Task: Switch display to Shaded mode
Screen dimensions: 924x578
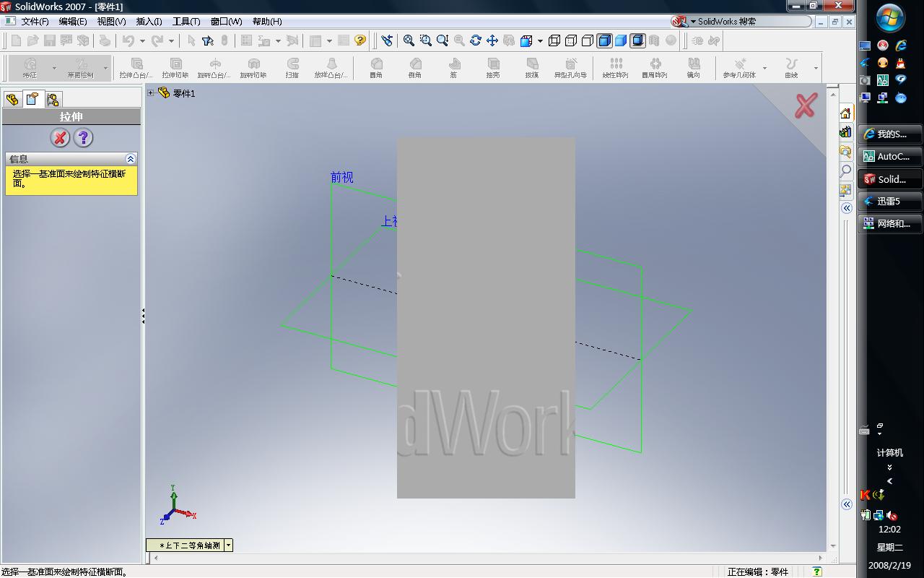Action: 621,40
